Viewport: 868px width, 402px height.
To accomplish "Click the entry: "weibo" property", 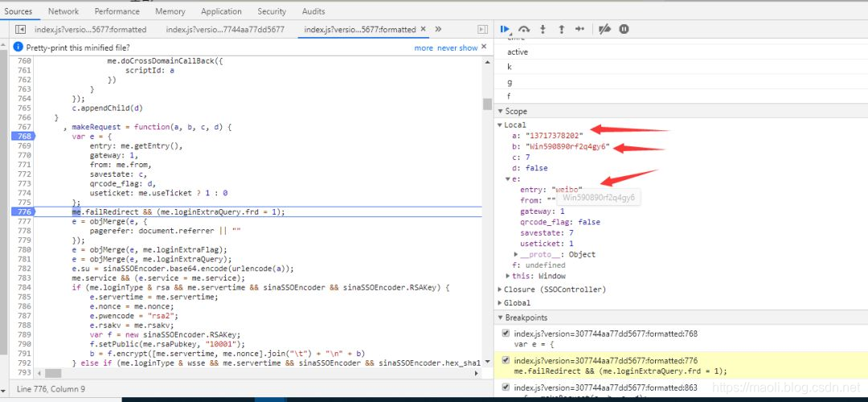I will pos(551,190).
